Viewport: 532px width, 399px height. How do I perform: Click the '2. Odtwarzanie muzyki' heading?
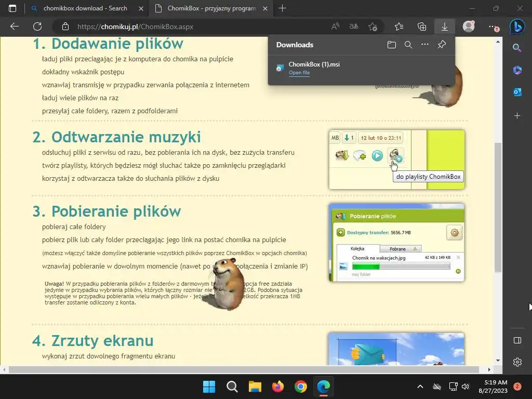tap(116, 137)
